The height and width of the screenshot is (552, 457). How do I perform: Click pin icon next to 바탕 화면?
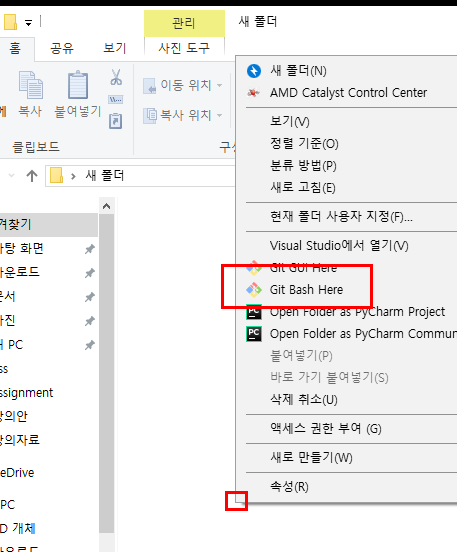point(90,249)
